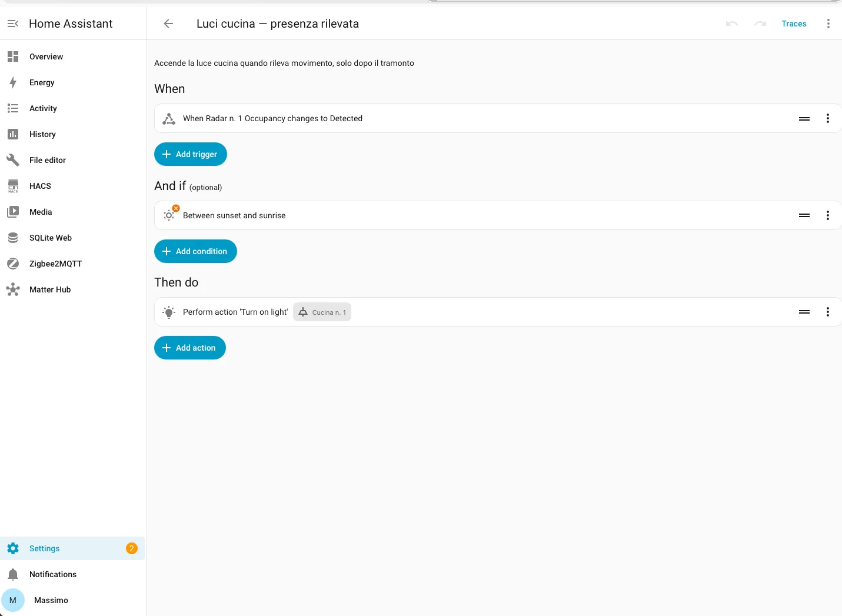Image resolution: width=842 pixels, height=616 pixels.
Task: Expand the Radar n. 1 Occupancy trigger row
Action: coord(498,118)
